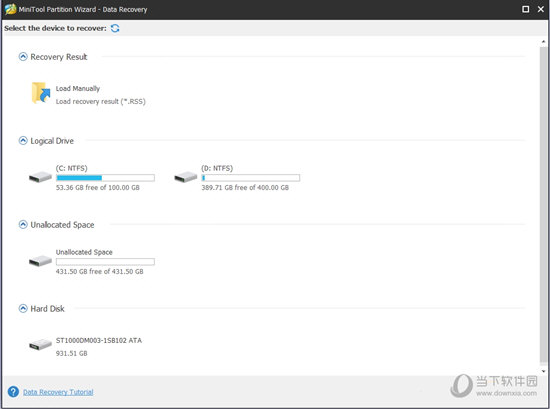Select Load Manually text label
The image size is (550, 409).
pyautogui.click(x=78, y=88)
